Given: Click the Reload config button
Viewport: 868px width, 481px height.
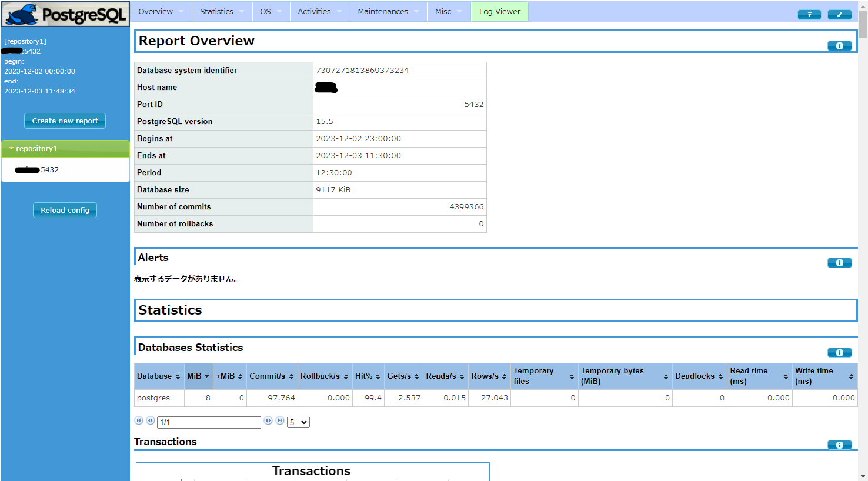Looking at the screenshot, I should (x=65, y=210).
